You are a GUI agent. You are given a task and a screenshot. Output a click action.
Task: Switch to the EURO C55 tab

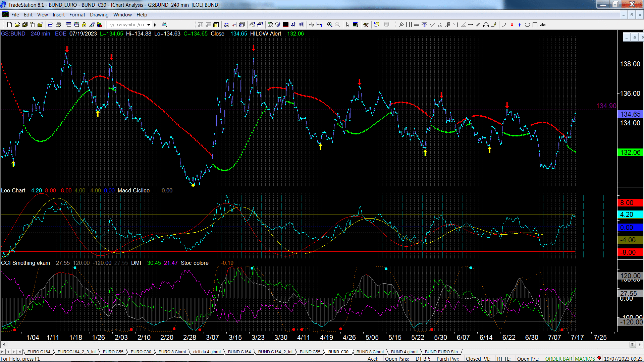(113, 352)
